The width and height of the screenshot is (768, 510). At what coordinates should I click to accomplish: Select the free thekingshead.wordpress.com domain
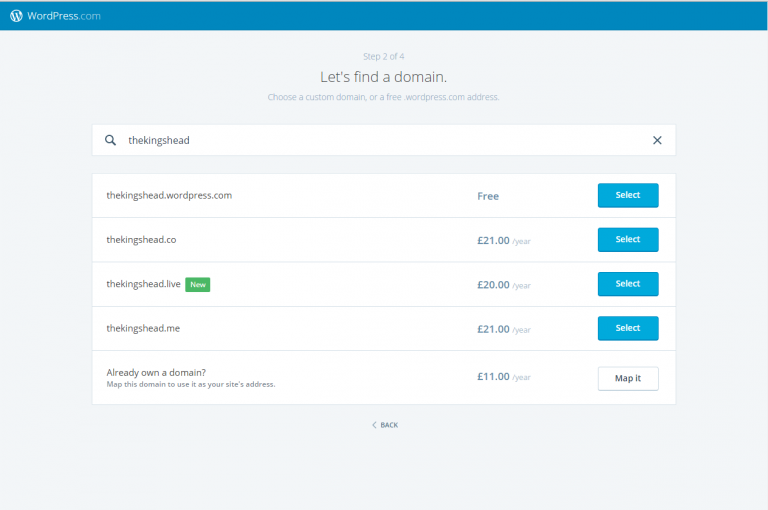tap(628, 195)
